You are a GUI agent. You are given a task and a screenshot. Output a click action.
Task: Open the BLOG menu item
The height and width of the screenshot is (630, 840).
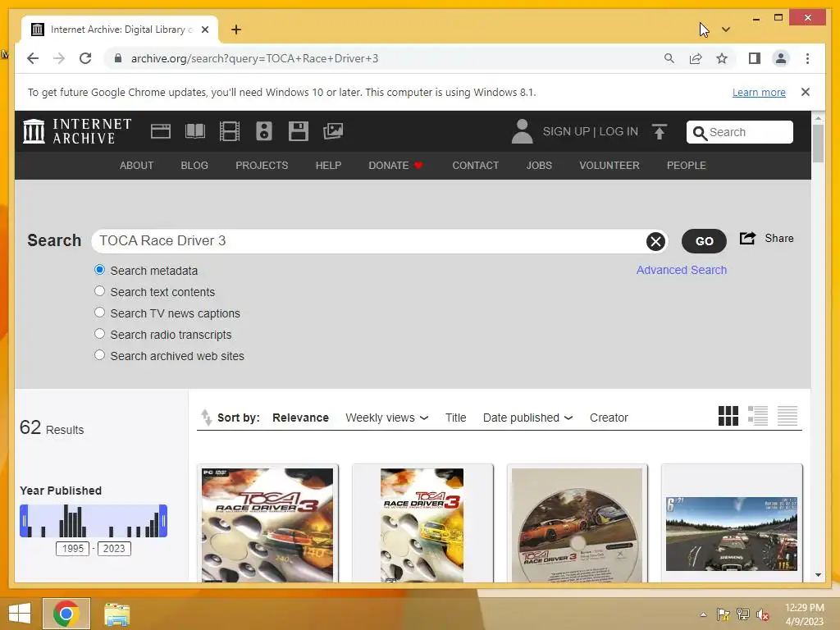(194, 166)
